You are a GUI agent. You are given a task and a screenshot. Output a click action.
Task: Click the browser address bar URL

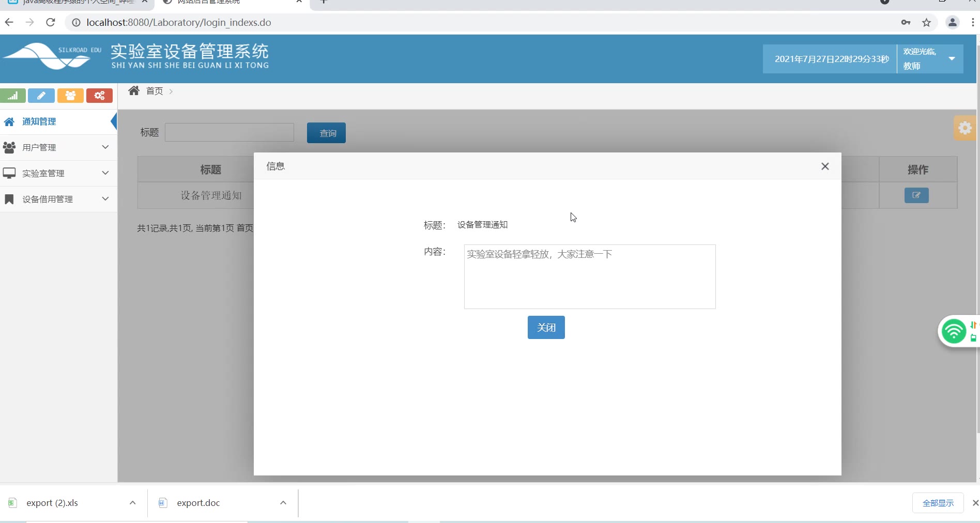coord(179,23)
